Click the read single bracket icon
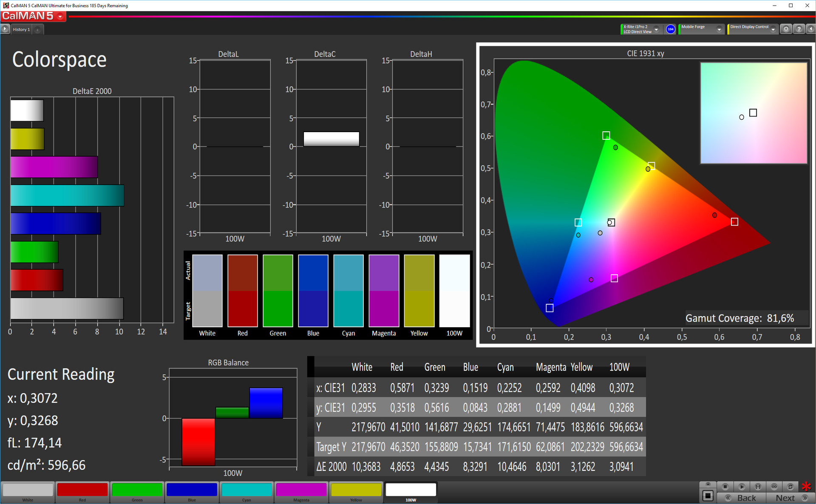Screen dimensions: 816x504 (758, 487)
